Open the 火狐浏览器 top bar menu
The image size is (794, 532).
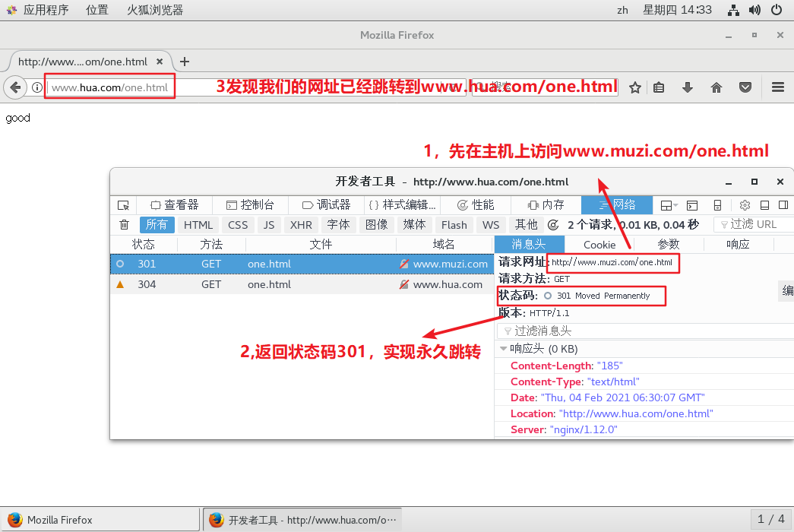coord(155,10)
